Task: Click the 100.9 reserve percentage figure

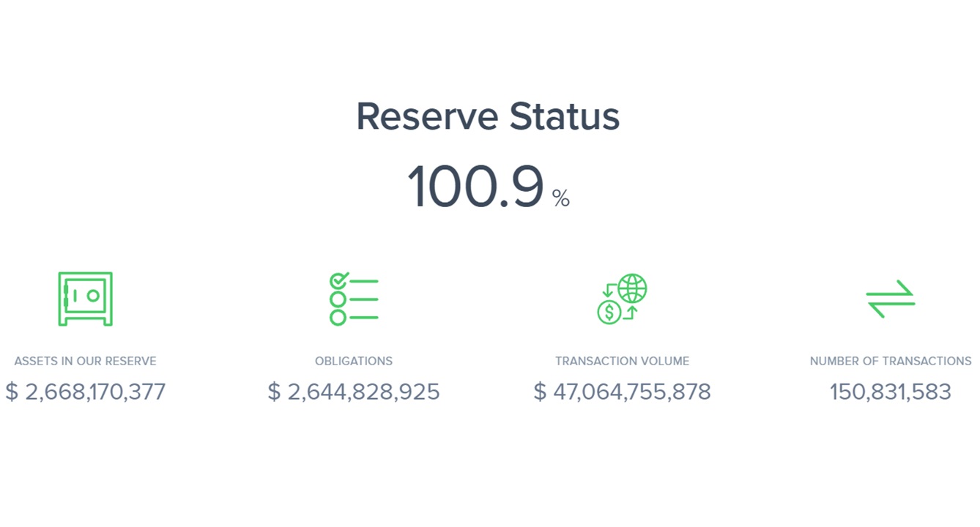Action: click(475, 187)
